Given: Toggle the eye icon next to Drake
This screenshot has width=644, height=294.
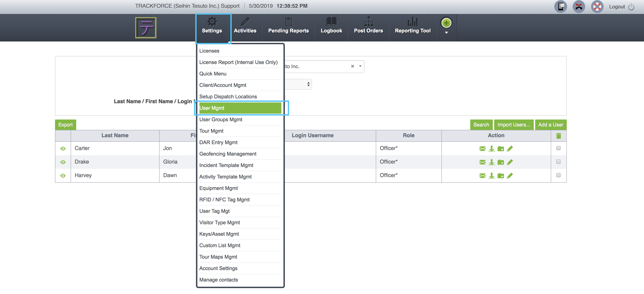Looking at the screenshot, I should tap(63, 162).
